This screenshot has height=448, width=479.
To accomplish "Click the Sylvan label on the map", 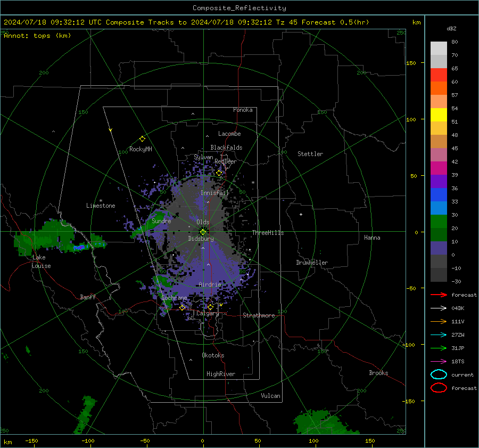I will [203, 157].
